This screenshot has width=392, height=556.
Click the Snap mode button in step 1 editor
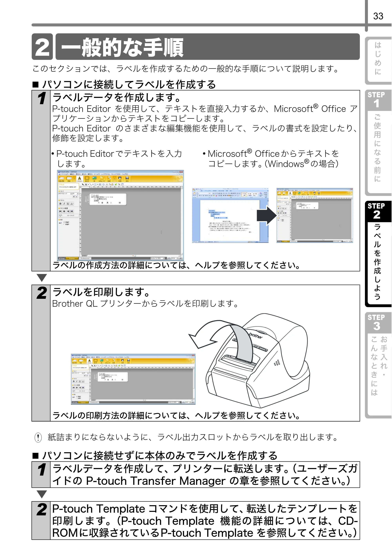62,258
